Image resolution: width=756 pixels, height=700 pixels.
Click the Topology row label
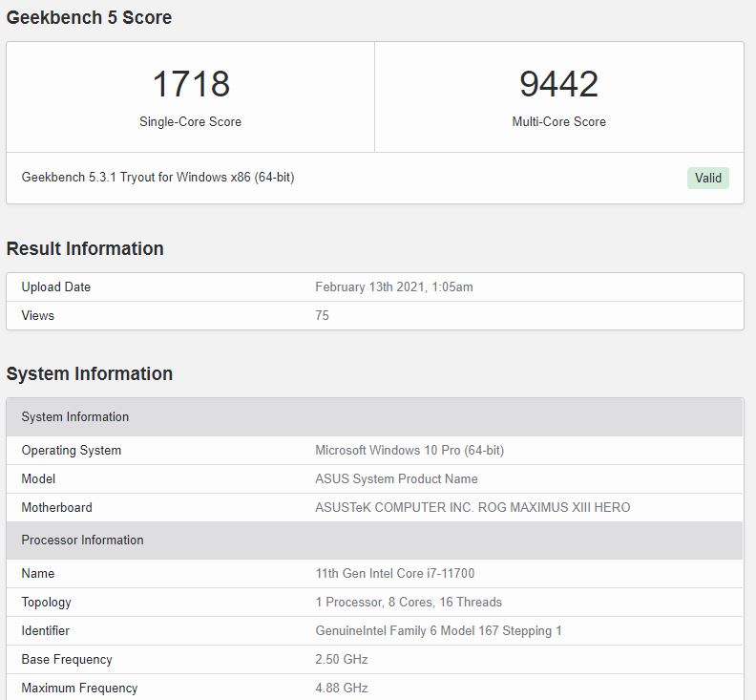pyautogui.click(x=46, y=602)
